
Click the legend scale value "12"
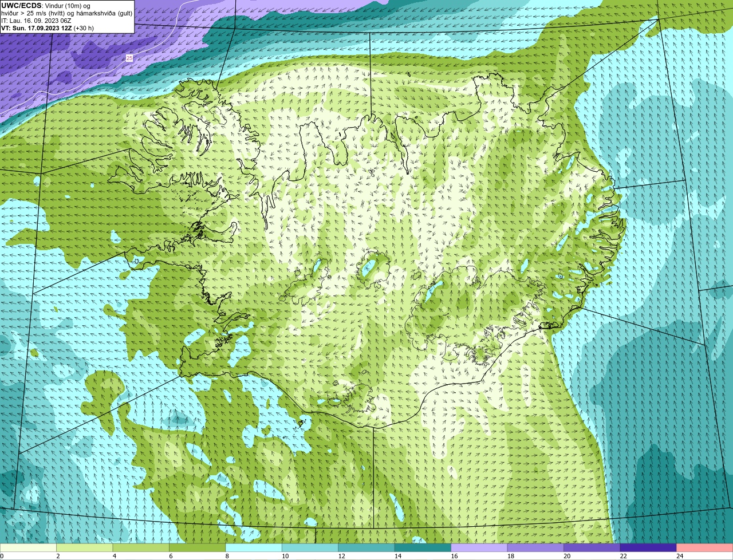pos(341,556)
